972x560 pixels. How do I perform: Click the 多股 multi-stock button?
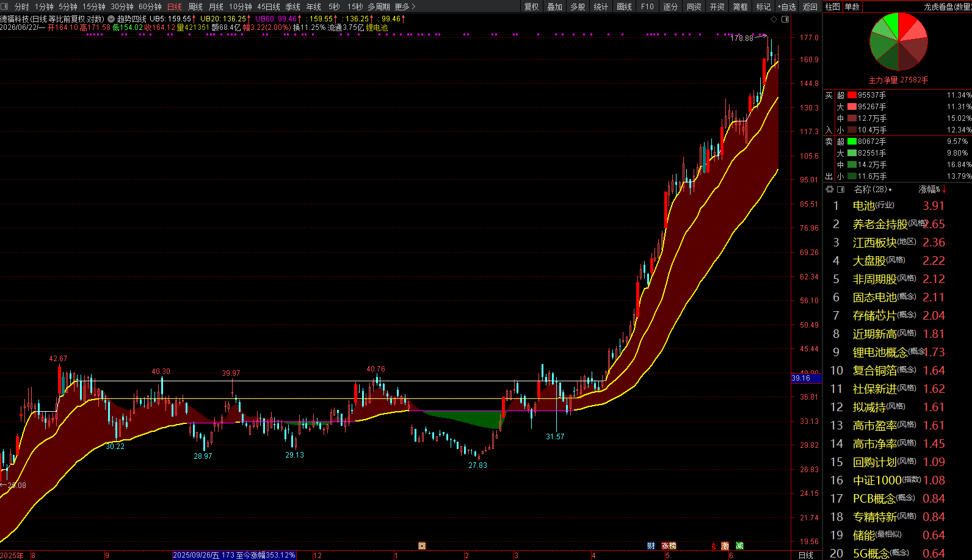[578, 7]
